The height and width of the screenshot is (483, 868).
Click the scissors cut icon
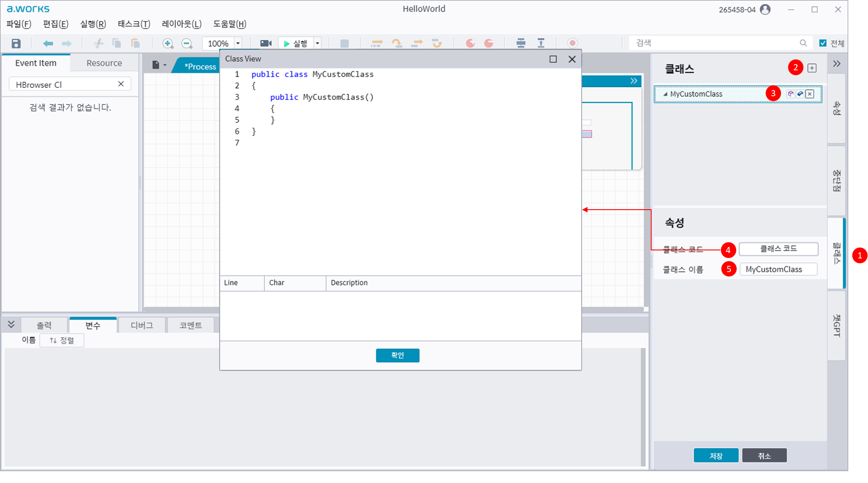(x=98, y=44)
